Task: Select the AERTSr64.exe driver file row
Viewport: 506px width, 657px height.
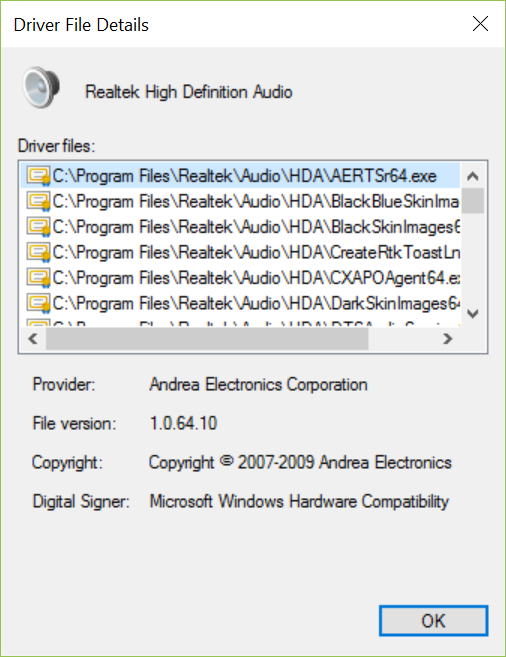Action: pyautogui.click(x=240, y=176)
